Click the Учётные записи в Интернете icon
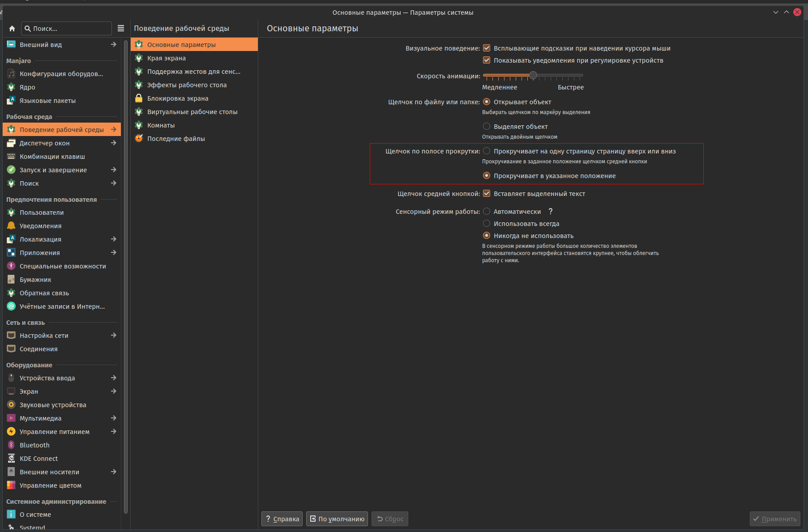This screenshot has width=808, height=532. [x=11, y=306]
